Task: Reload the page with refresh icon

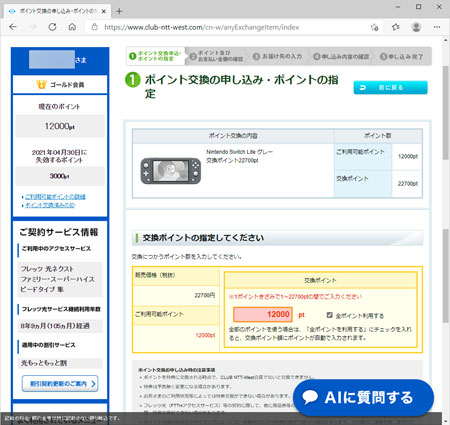Action: (52, 27)
